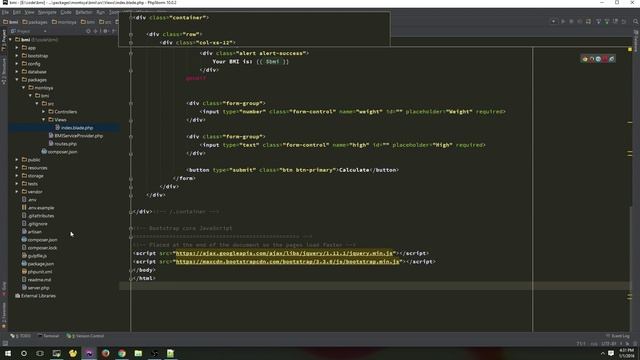The height and width of the screenshot is (360, 640).
Task: Click the inspection status yellow indicator
Action: [x=630, y=49]
